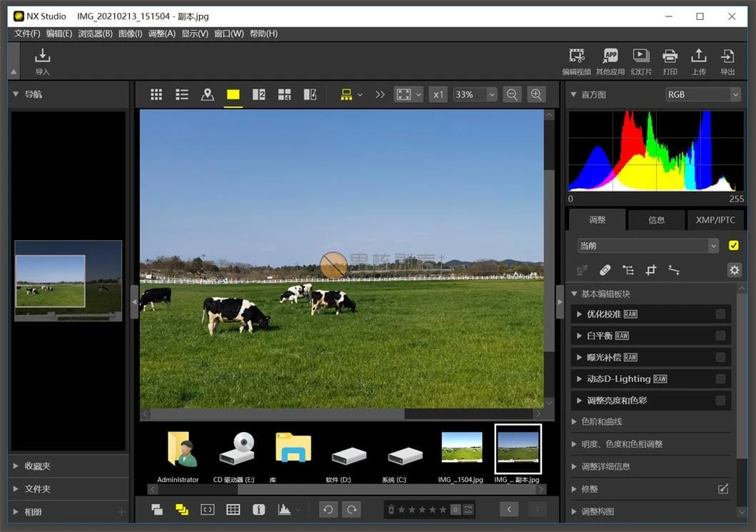Switch to the XMP/IPTC tab

pos(715,220)
